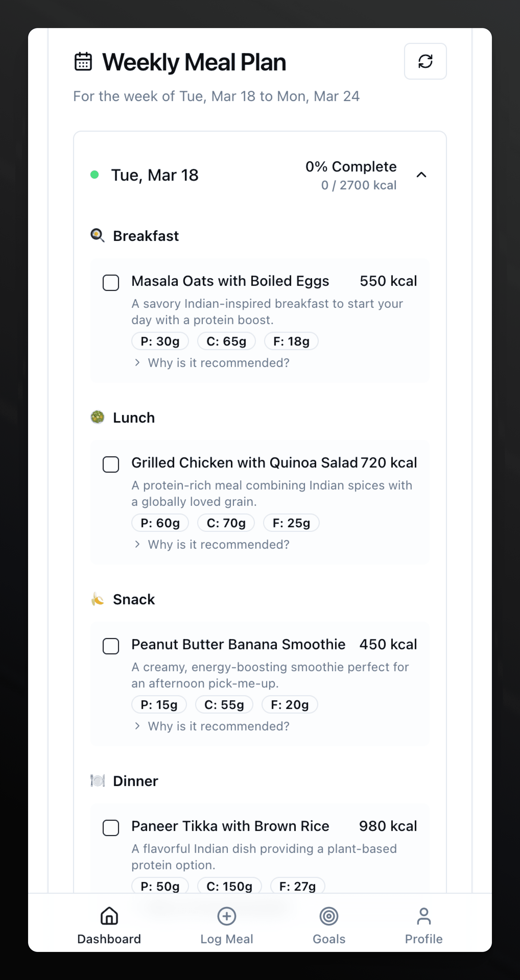Click the Log Meal plus icon

tap(227, 916)
